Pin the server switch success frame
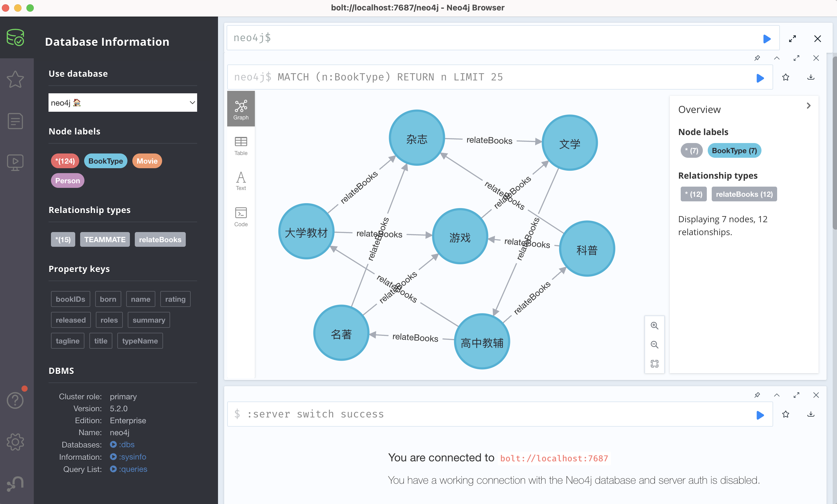 [x=757, y=395]
